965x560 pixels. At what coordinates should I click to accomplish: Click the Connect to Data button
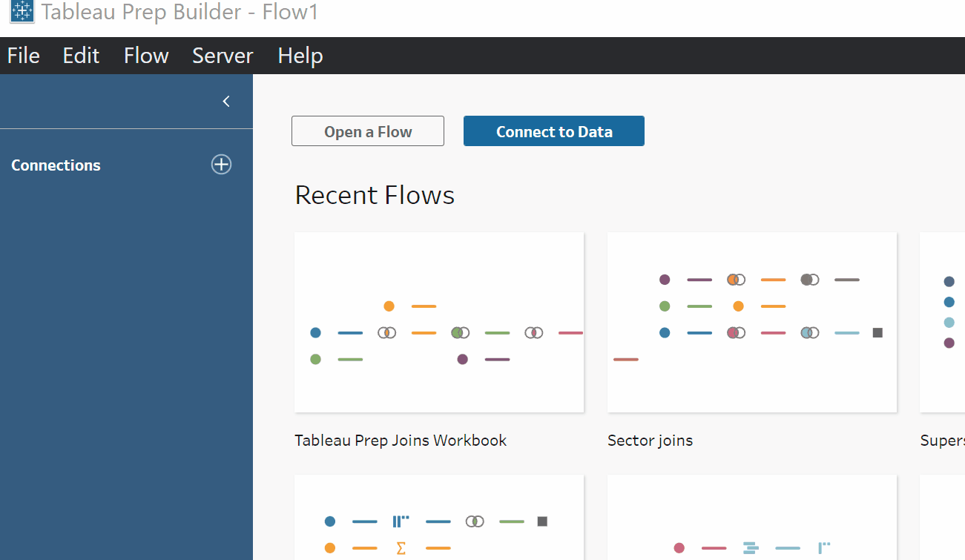click(553, 131)
